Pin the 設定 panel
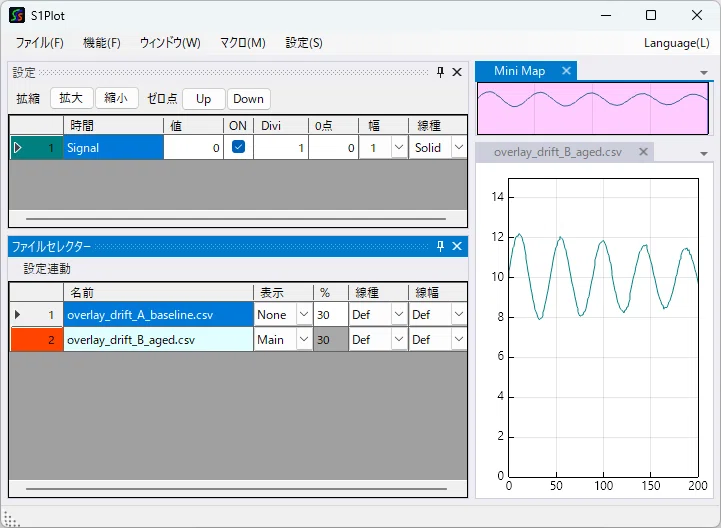The width and height of the screenshot is (721, 528). (440, 72)
